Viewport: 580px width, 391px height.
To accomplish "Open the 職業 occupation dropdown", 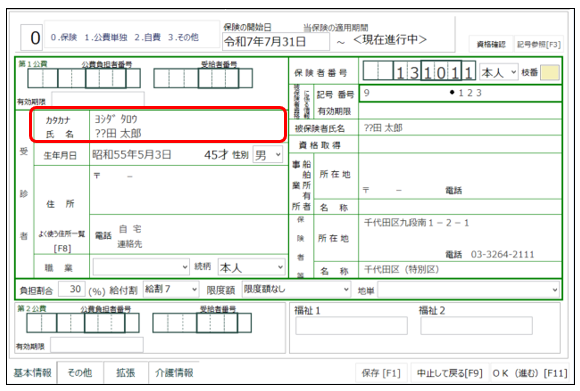I will click(141, 267).
